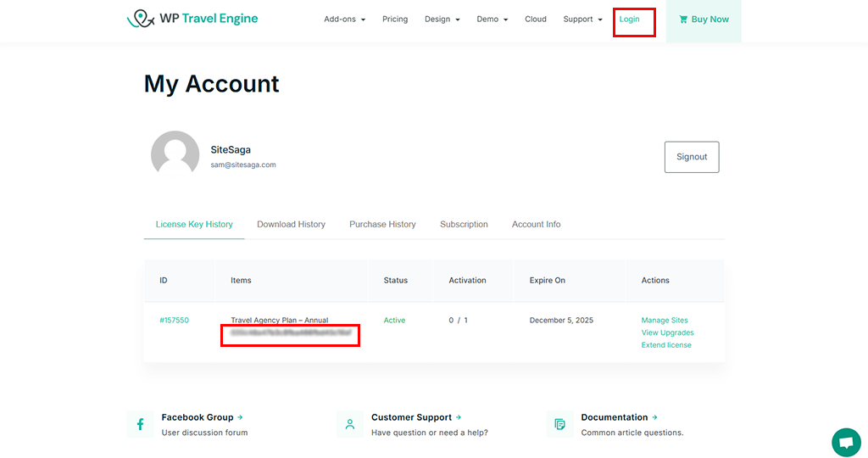Click the Travel Agency Plan – Annual text
Screen dimensions: 868x458
click(x=280, y=320)
